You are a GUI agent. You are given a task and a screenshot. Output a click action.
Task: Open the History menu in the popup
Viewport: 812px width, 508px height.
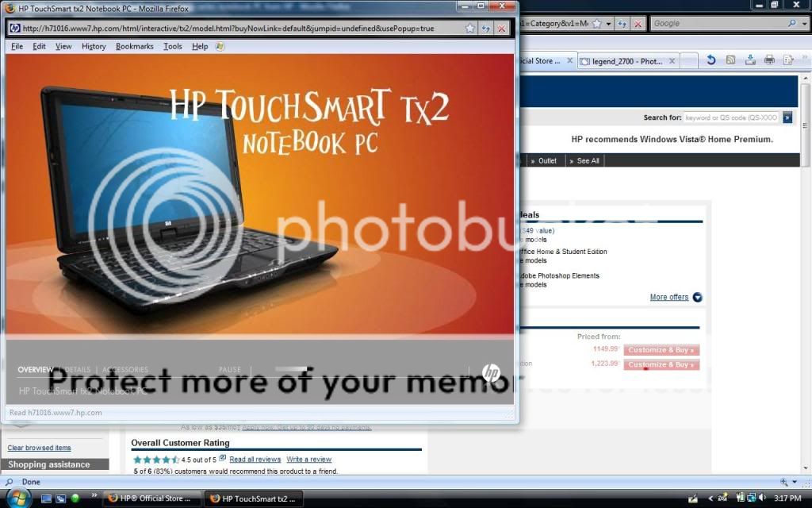94,46
